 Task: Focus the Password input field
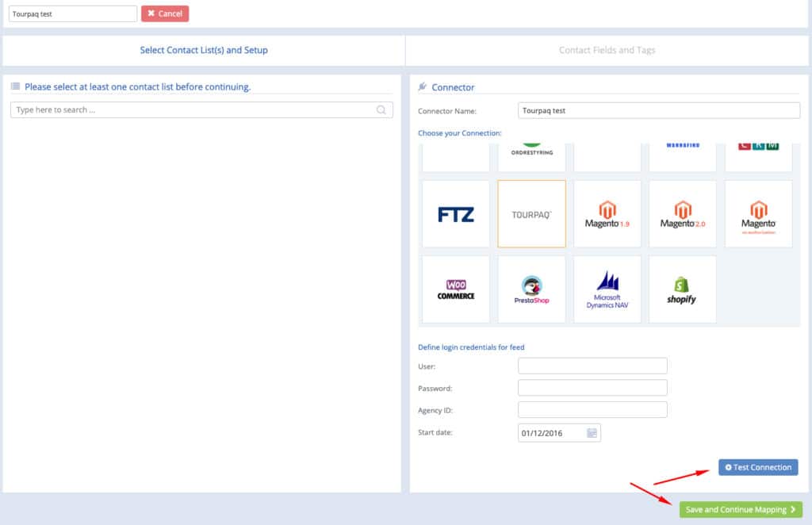[592, 388]
